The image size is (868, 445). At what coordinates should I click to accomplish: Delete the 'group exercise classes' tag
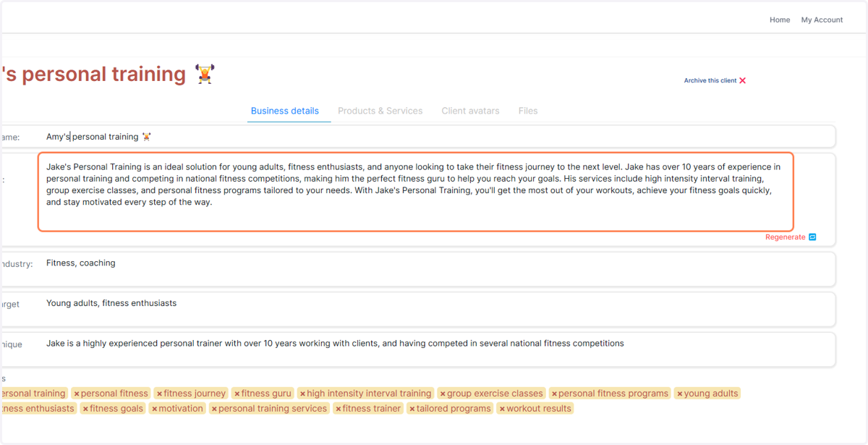coord(443,394)
